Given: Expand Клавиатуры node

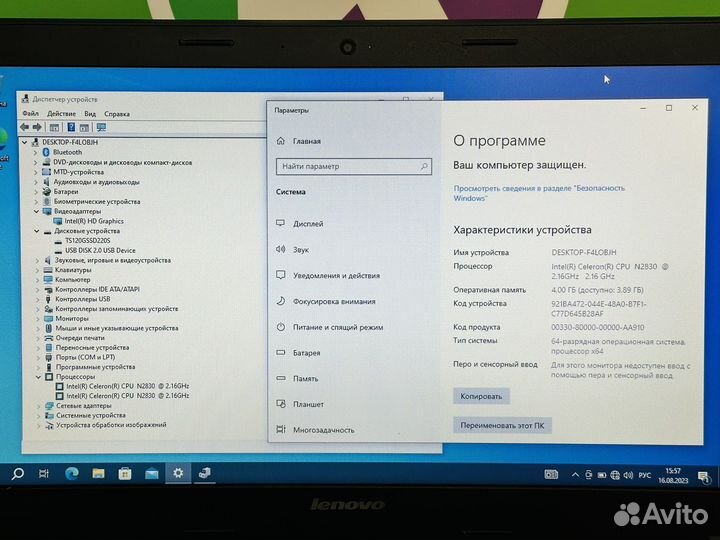Looking at the screenshot, I should [37, 270].
